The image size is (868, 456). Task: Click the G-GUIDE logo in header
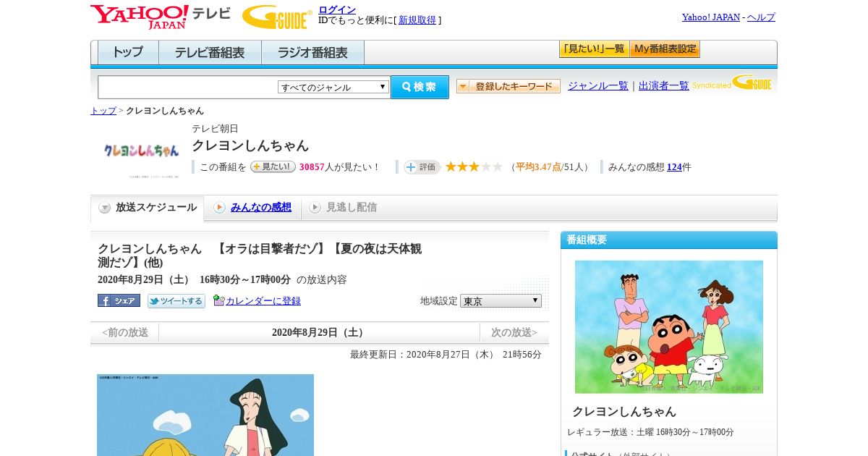[277, 17]
